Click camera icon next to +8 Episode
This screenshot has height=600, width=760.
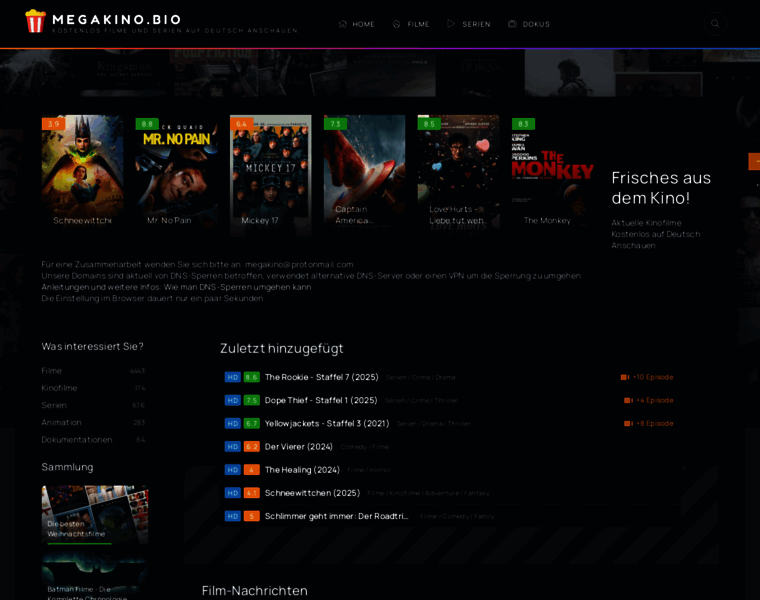click(x=628, y=424)
